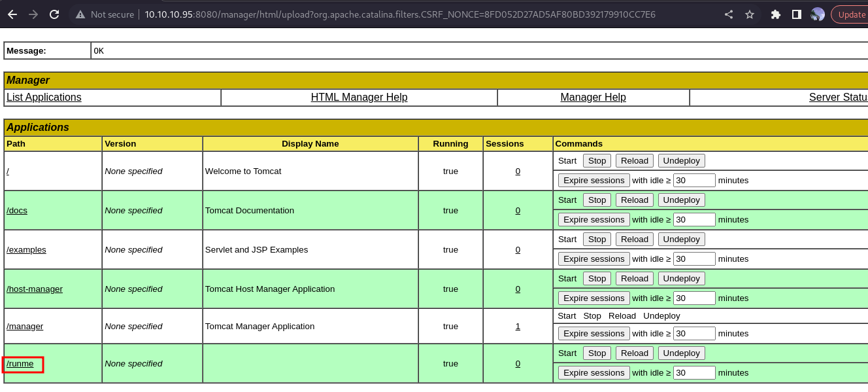Go forward using the browser arrow

[x=33, y=14]
